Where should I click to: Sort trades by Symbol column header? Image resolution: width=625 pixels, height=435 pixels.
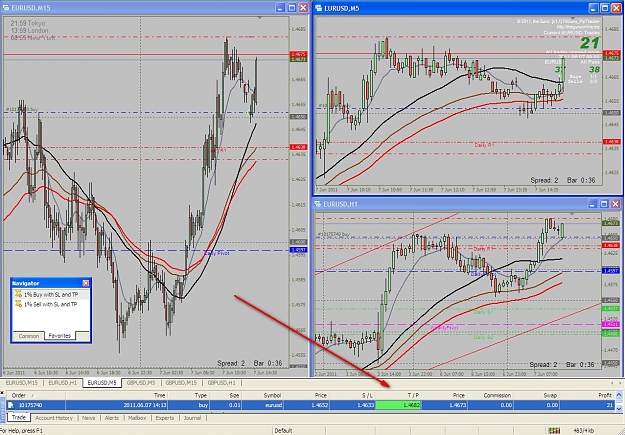(262, 395)
